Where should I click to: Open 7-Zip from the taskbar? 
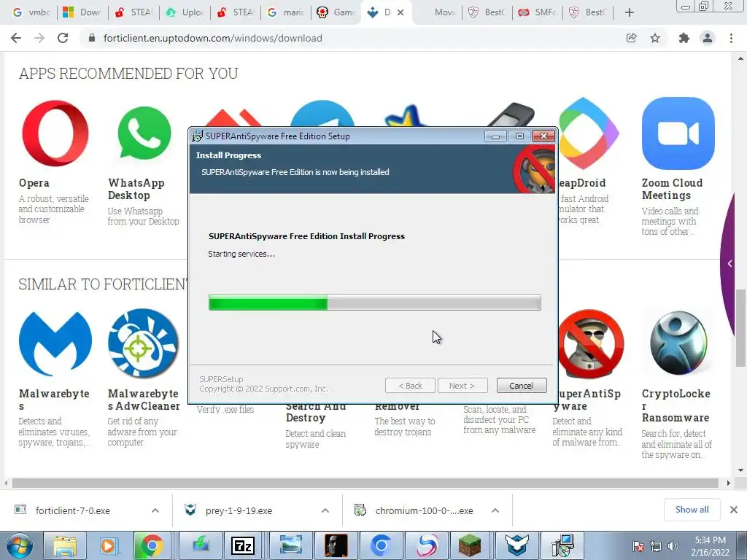pos(242,545)
